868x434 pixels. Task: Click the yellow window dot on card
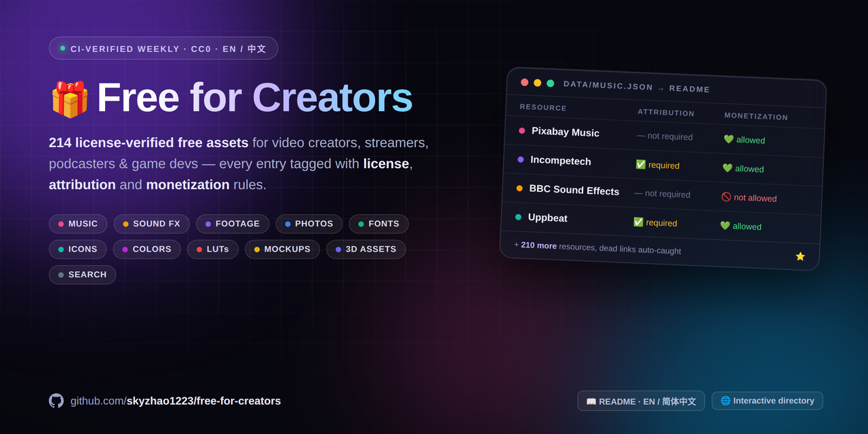[537, 83]
